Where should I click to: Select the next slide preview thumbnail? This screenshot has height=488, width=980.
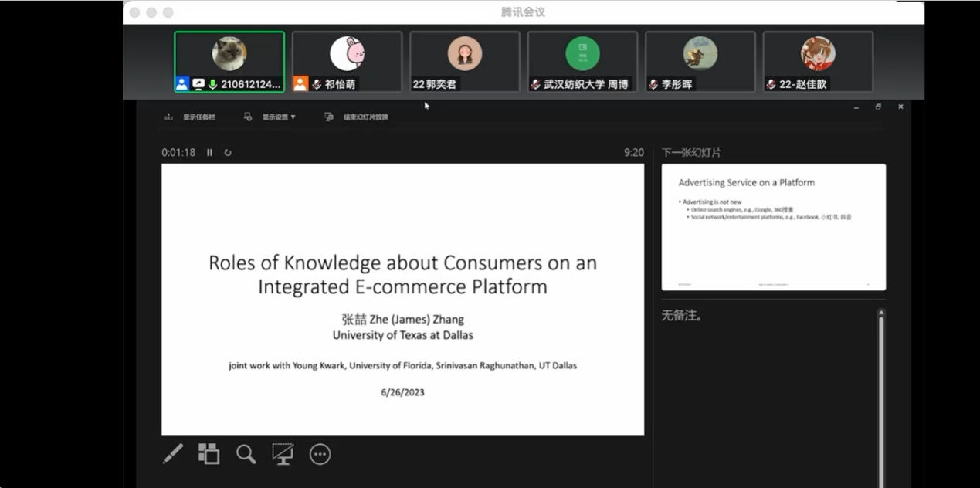pyautogui.click(x=773, y=227)
